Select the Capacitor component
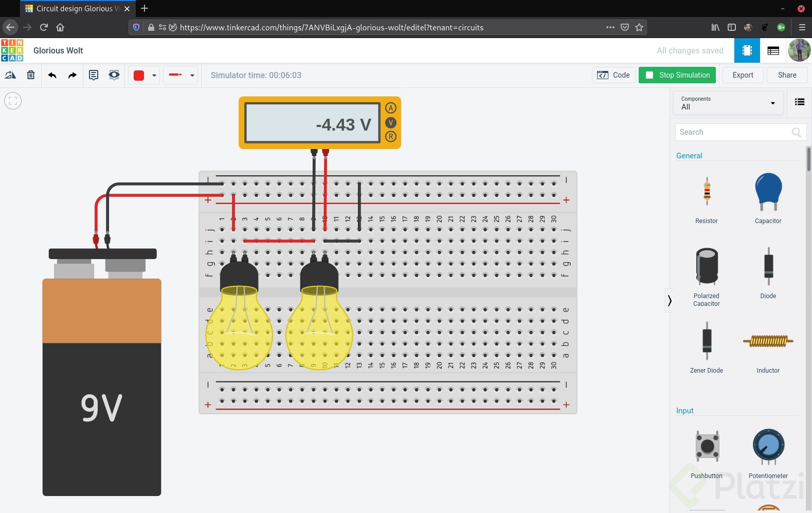 (x=768, y=200)
